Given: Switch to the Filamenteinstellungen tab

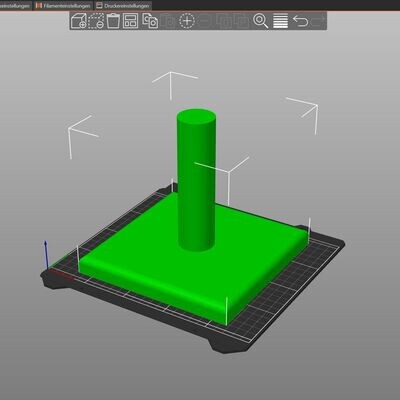Looking at the screenshot, I should [x=63, y=6].
